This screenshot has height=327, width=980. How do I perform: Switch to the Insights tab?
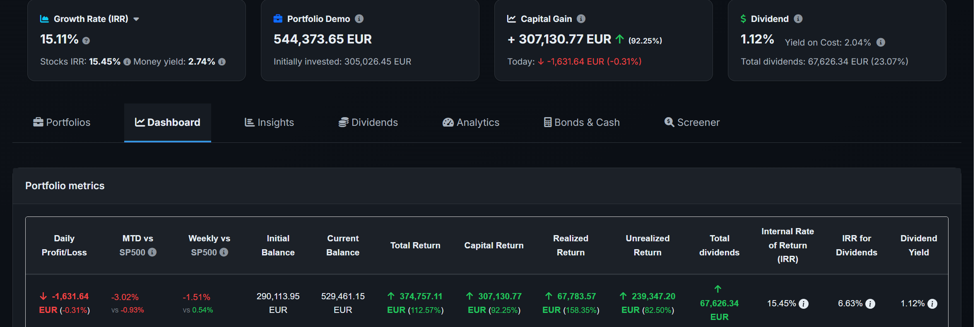269,123
